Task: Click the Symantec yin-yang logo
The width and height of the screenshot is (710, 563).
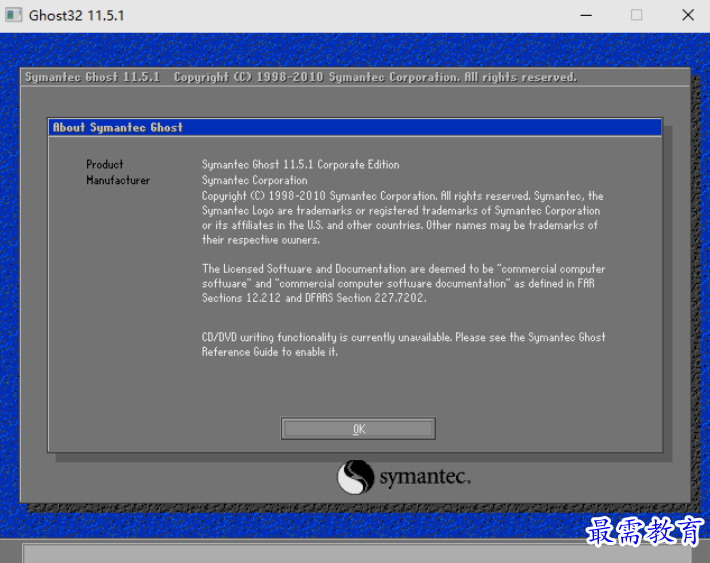Action: pyautogui.click(x=355, y=477)
